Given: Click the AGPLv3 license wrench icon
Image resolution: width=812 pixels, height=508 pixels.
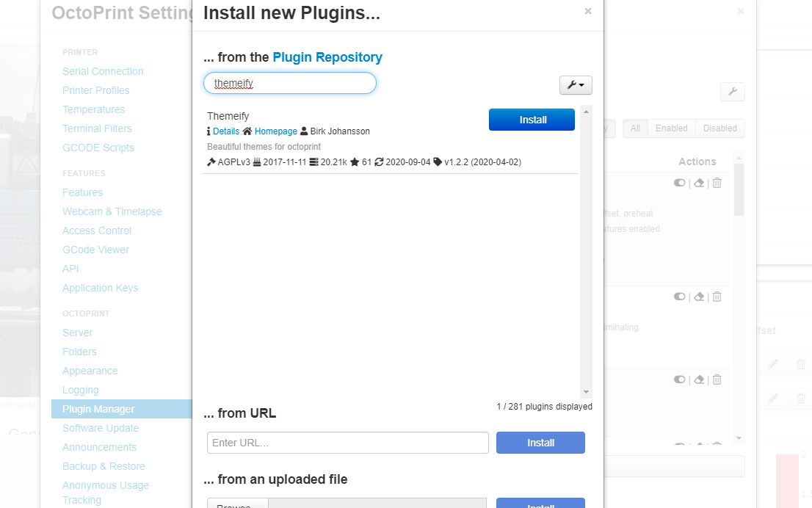Looking at the screenshot, I should [211, 162].
